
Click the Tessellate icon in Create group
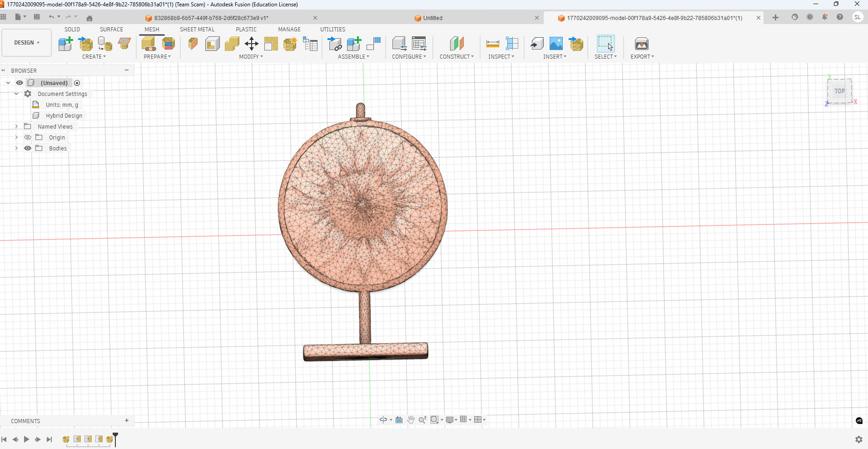[x=105, y=44]
